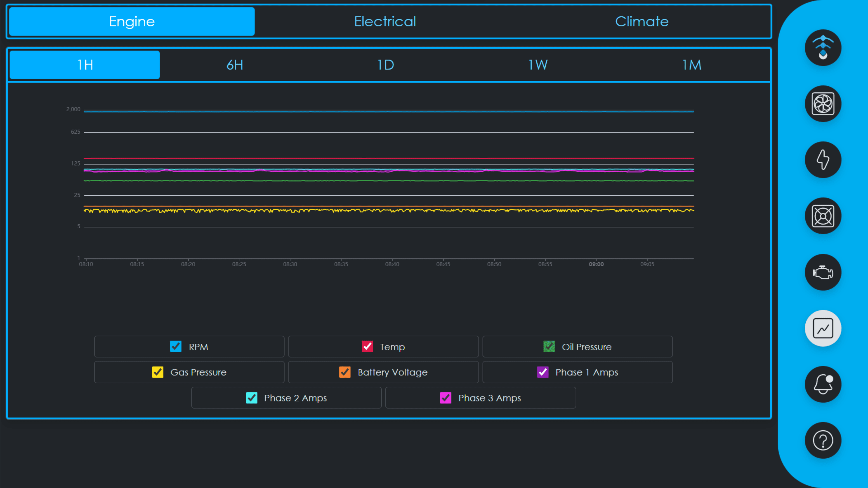868x488 pixels.
Task: Uncheck the Phase 3 Amps series
Action: (446, 398)
